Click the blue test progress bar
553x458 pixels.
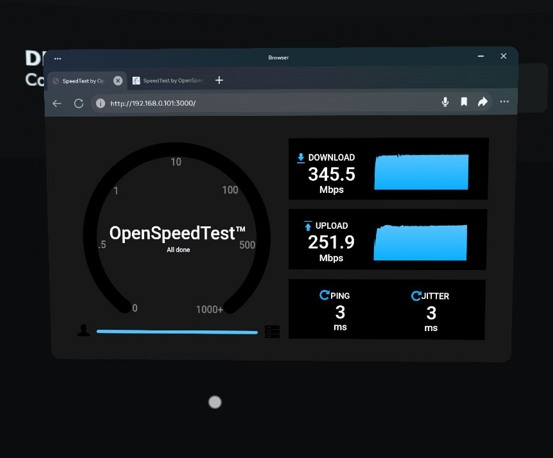(x=177, y=332)
